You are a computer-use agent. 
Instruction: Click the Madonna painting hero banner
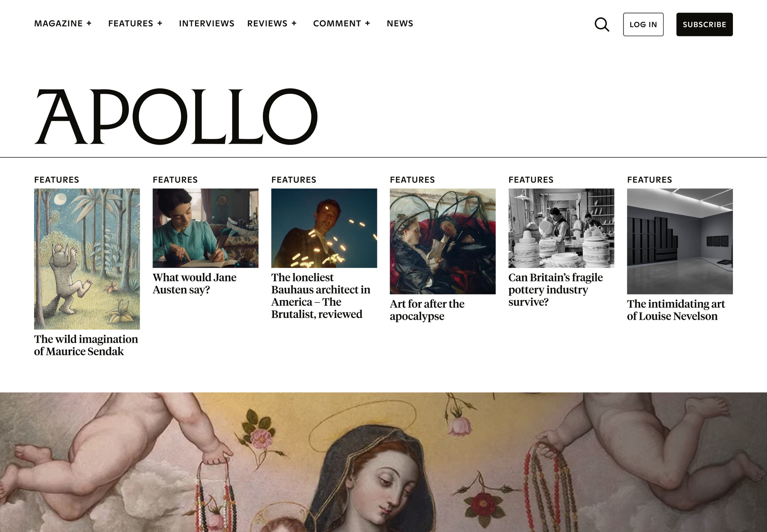(383, 462)
